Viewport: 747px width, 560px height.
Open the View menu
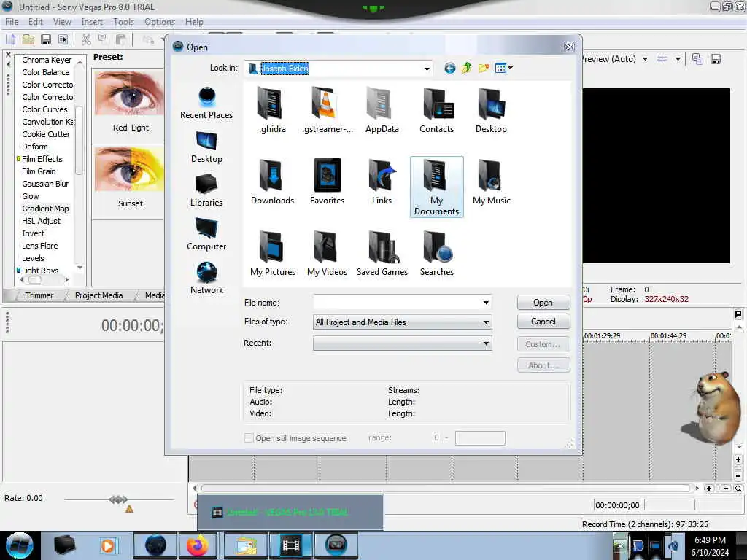62,22
